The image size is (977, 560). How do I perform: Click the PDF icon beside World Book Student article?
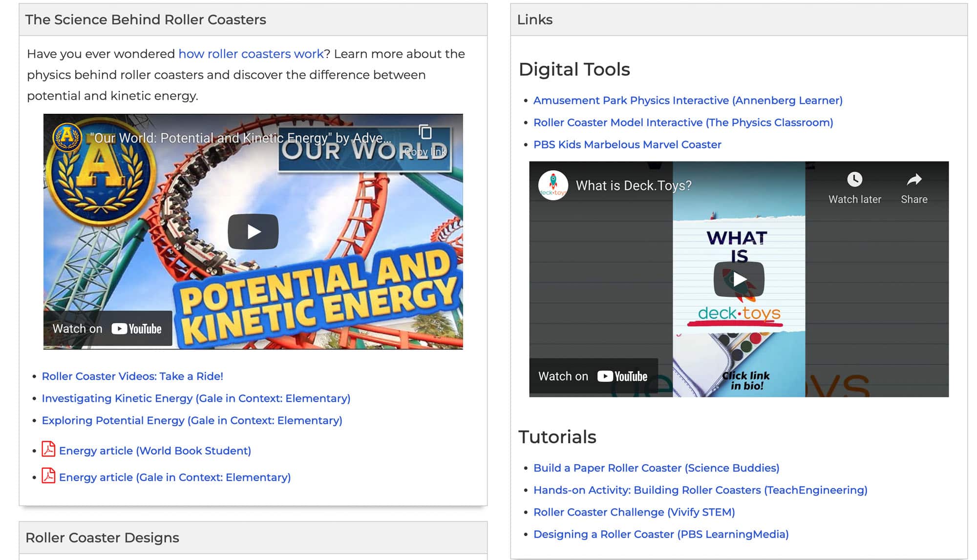[48, 449]
